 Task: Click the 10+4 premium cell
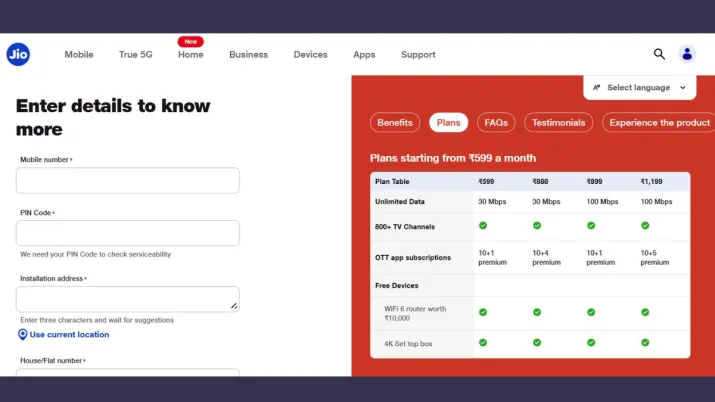546,258
